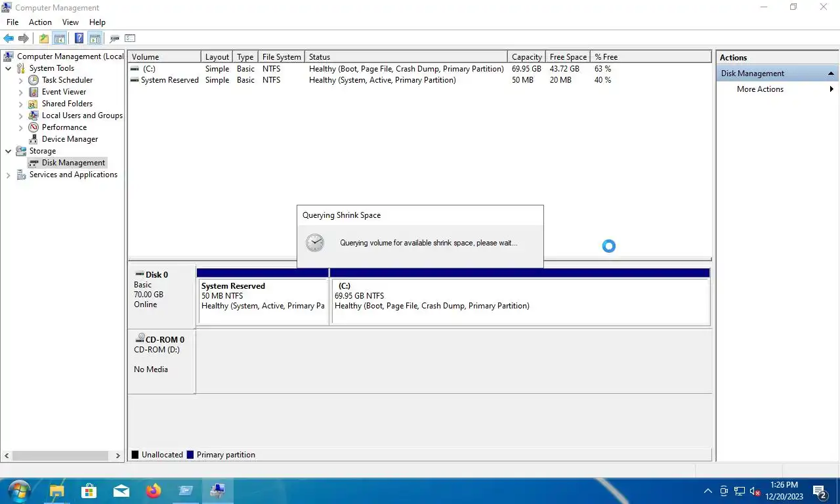
Task: Click the 20 MB free space cell
Action: pos(560,80)
